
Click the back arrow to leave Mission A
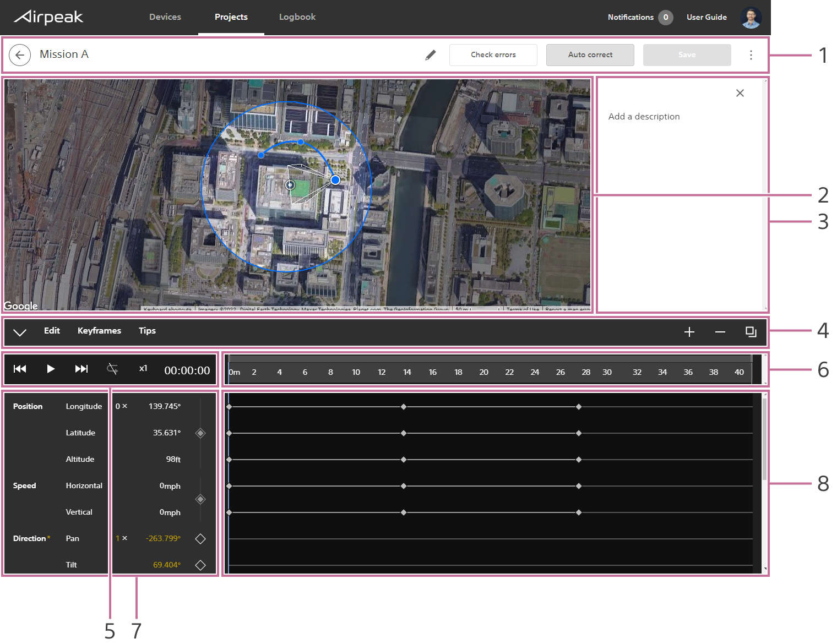[x=20, y=54]
